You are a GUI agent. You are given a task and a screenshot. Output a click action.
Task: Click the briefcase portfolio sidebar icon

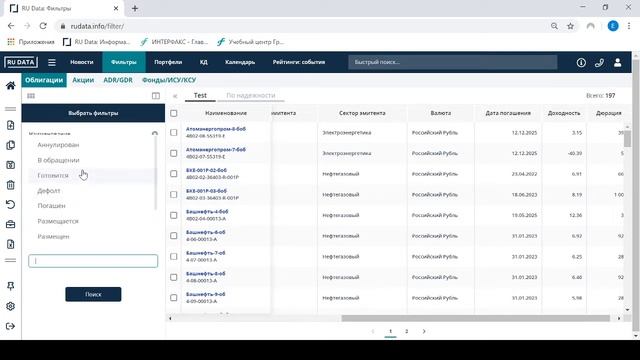pos(11,224)
